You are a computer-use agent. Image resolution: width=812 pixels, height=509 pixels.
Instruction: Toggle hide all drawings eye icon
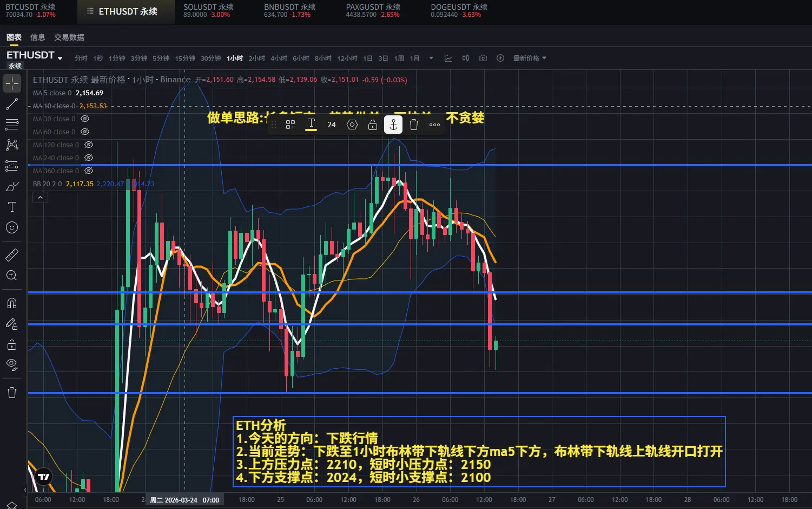pyautogui.click(x=12, y=365)
